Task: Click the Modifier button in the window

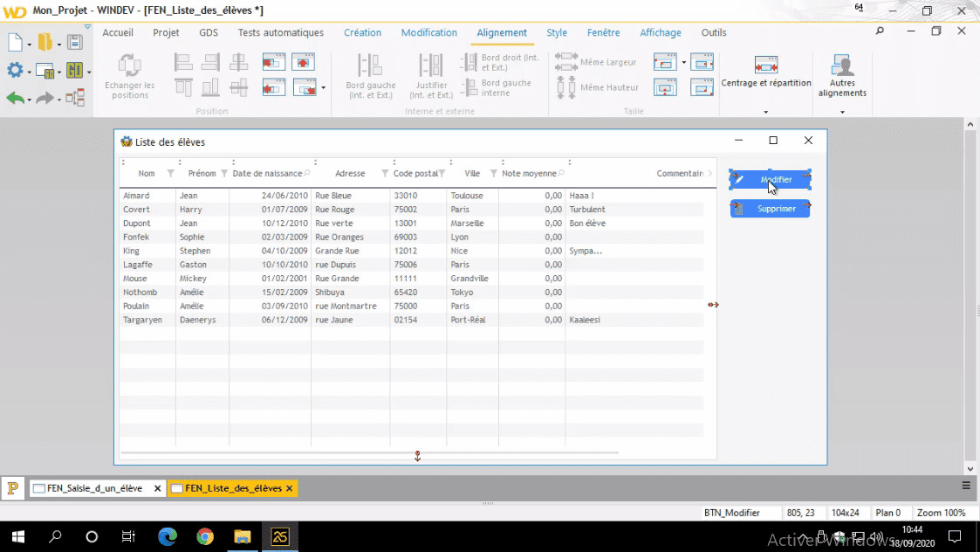Action: point(770,179)
